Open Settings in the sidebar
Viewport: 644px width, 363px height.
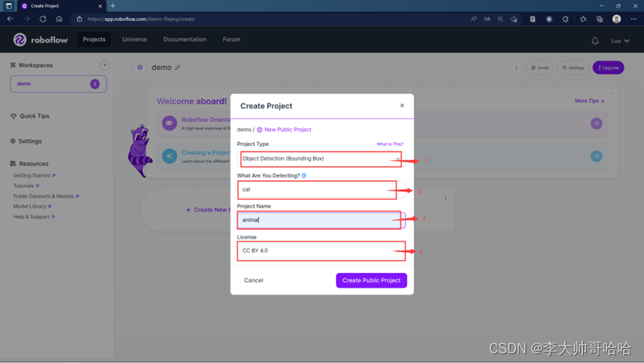pyautogui.click(x=26, y=141)
